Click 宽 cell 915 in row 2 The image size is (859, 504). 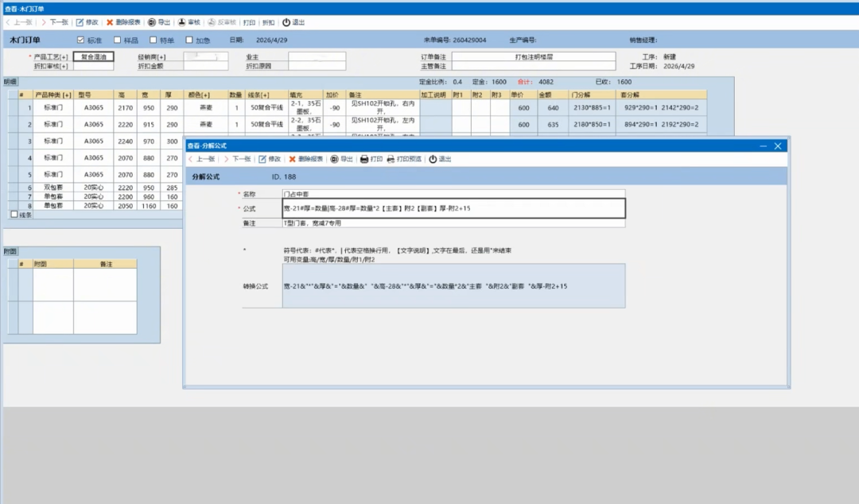tap(149, 124)
